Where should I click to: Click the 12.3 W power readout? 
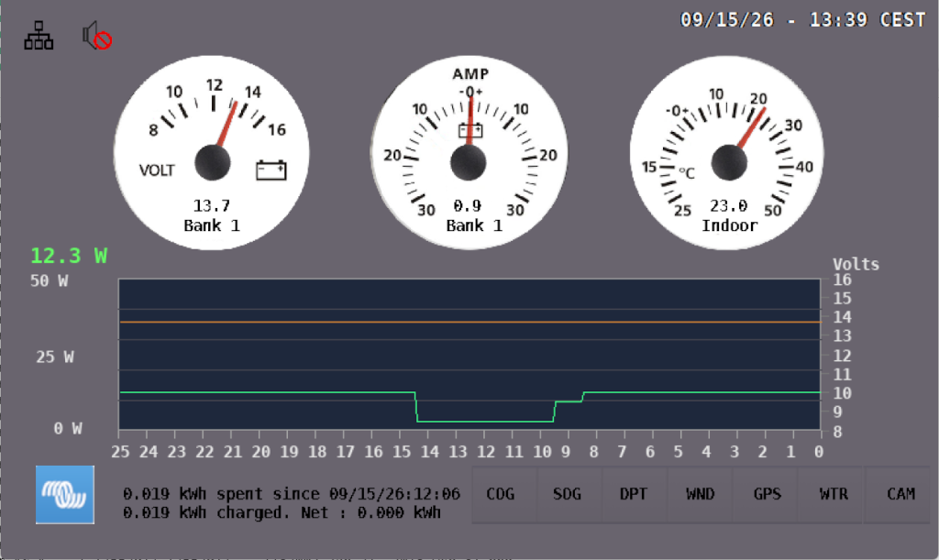pyautogui.click(x=69, y=256)
